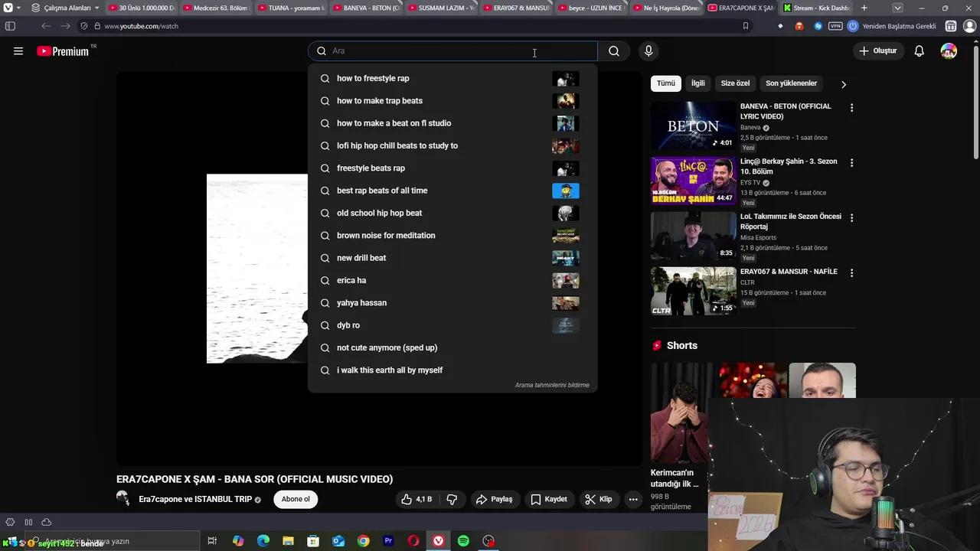Open Premiere Pro from the taskbar
Image resolution: width=980 pixels, height=551 pixels.
point(388,541)
